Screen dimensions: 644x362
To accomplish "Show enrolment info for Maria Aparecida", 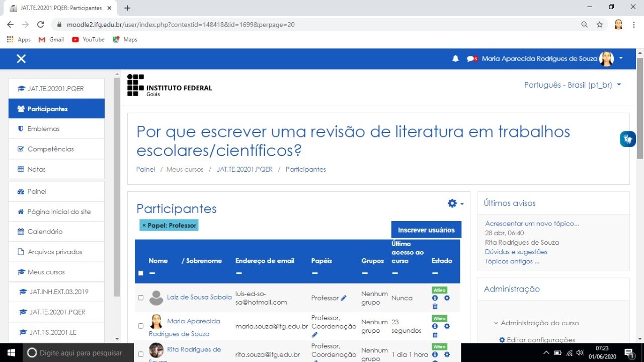I will coord(435,326).
